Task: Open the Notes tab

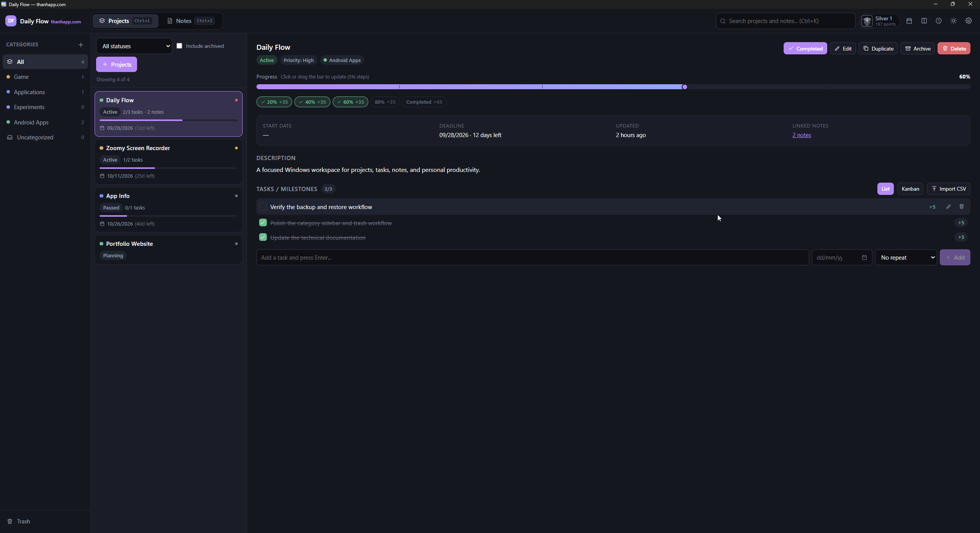Action: (x=190, y=21)
